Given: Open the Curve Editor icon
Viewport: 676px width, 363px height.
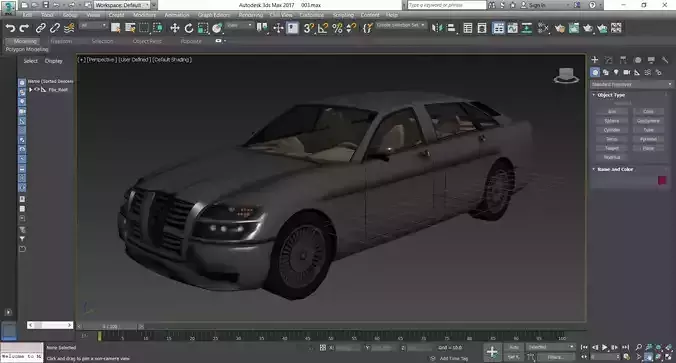Looking at the screenshot, I should tap(513, 28).
